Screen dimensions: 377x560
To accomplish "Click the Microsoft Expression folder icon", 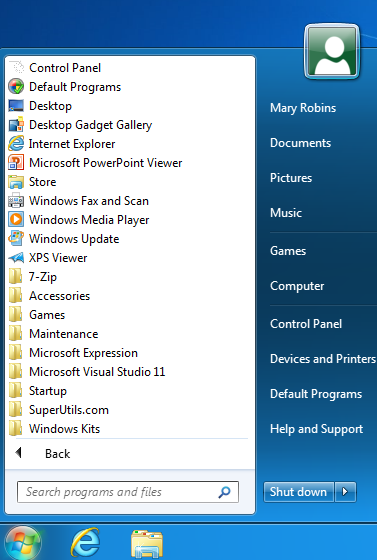I will (x=15, y=352).
